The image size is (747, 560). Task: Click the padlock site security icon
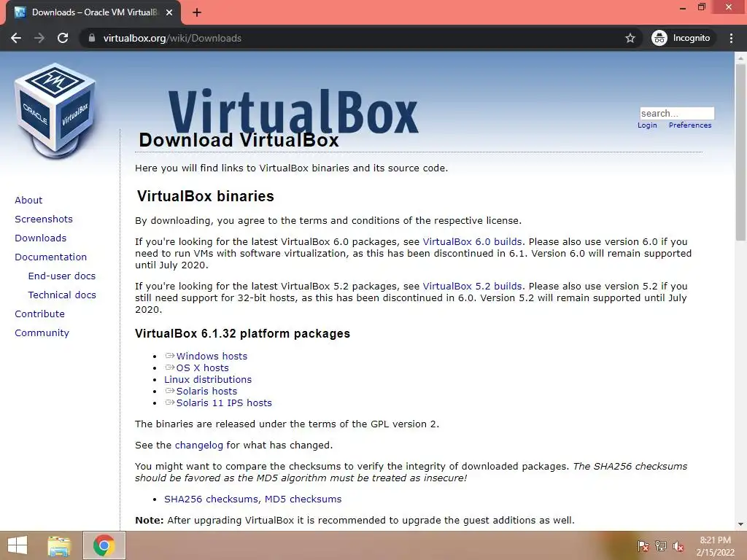pos(92,38)
